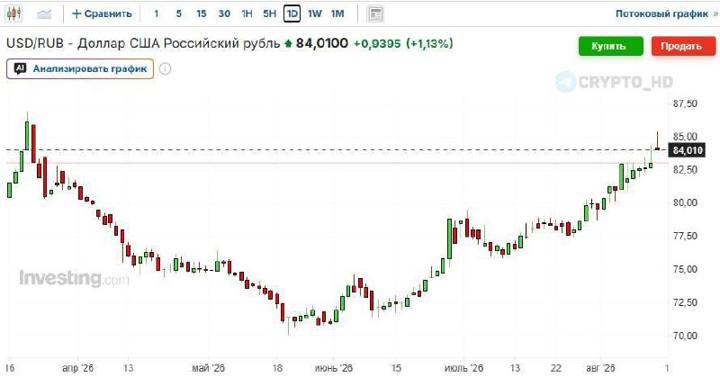This screenshot has height=386, width=720.
Task: Click the red Продать button
Action: (683, 46)
